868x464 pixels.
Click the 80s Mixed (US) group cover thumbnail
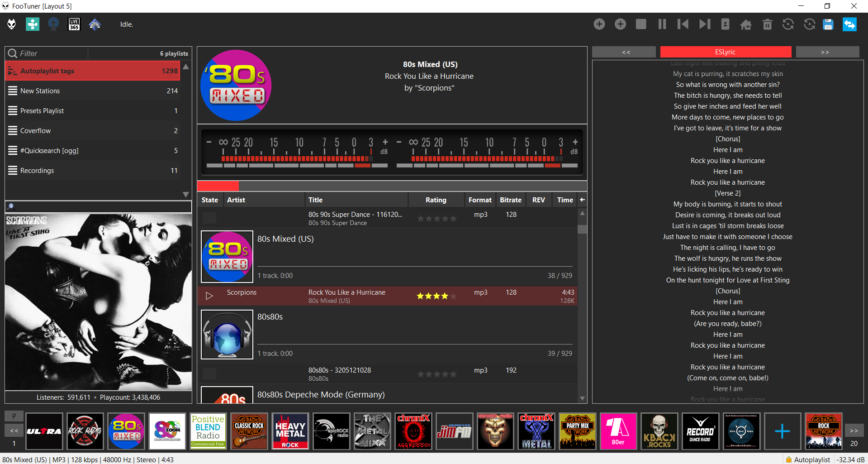227,257
